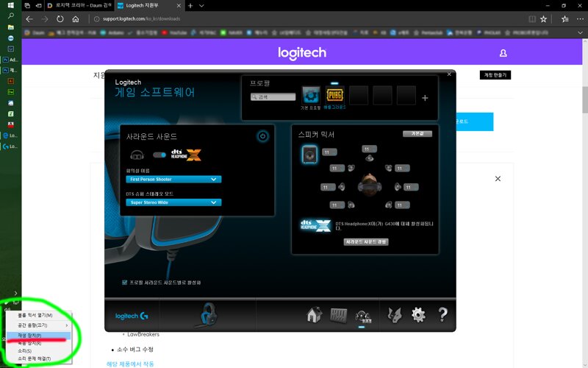Click the side left speaker icon
Viewport: 588px width, 368px height.
(x=342, y=187)
